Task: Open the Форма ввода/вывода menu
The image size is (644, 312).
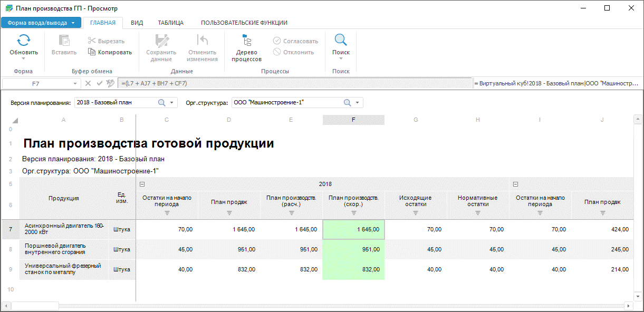Action: pyautogui.click(x=41, y=23)
